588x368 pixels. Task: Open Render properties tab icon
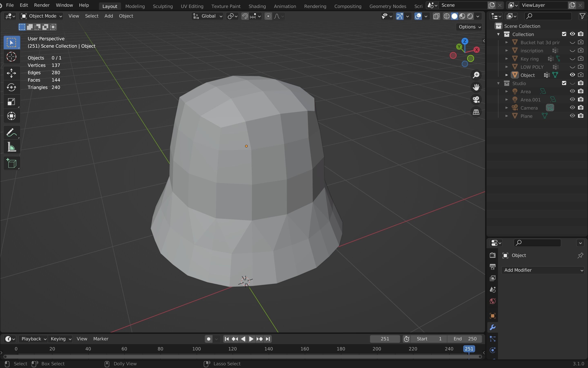point(492,255)
